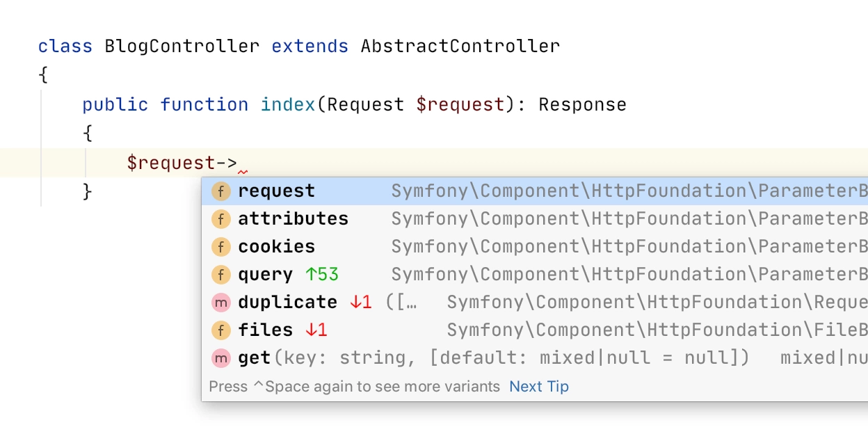This screenshot has width=868, height=434.
Task: Click the field icon beside cookies
Action: click(220, 247)
